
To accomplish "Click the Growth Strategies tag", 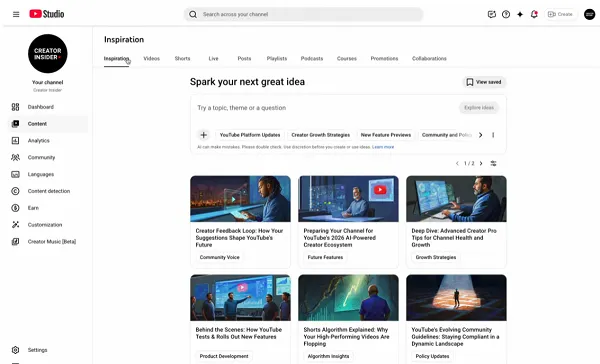I will click(436, 257).
